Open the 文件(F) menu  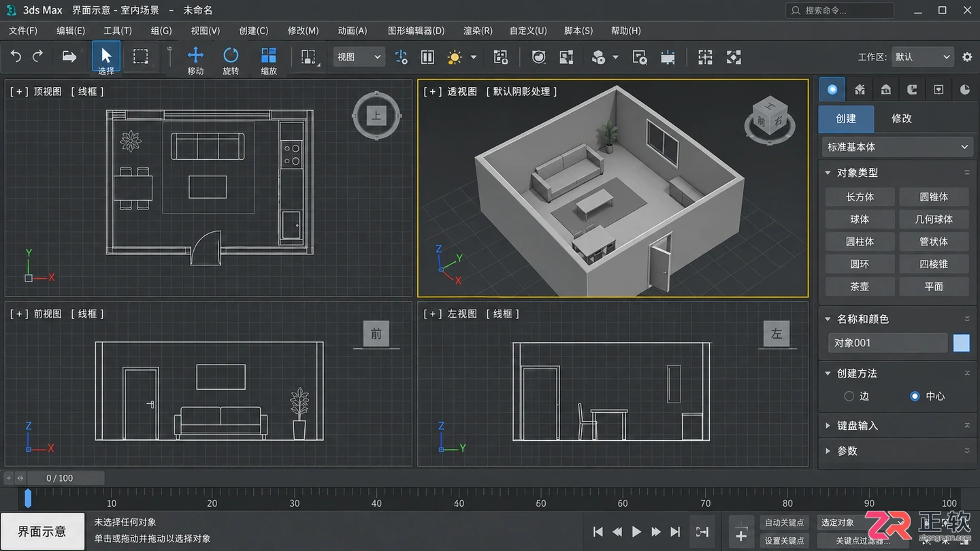pos(23,31)
